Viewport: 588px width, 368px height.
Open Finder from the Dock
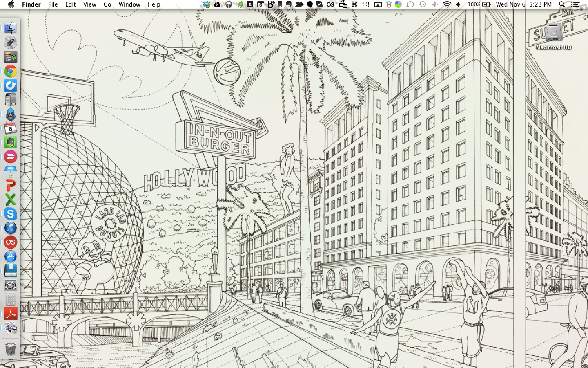[x=11, y=28]
